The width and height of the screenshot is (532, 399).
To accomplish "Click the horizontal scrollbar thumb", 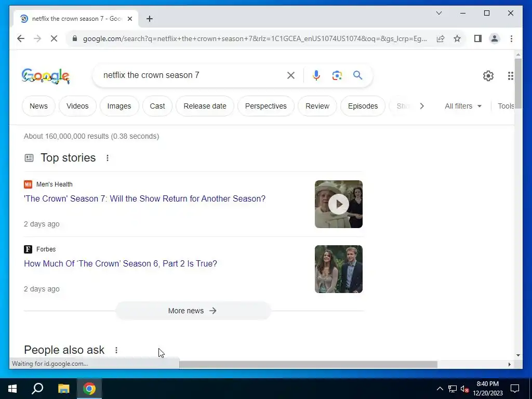I will tap(308, 364).
